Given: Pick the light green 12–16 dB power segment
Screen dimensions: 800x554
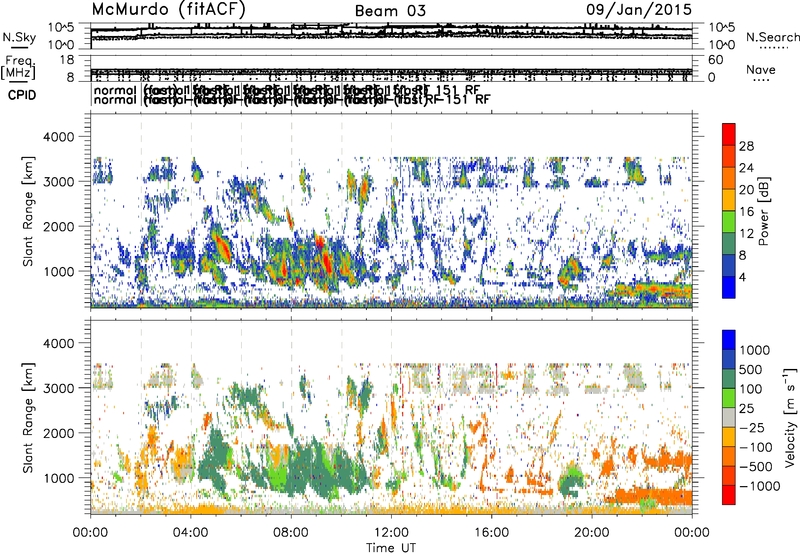Looking at the screenshot, I should 729,222.
